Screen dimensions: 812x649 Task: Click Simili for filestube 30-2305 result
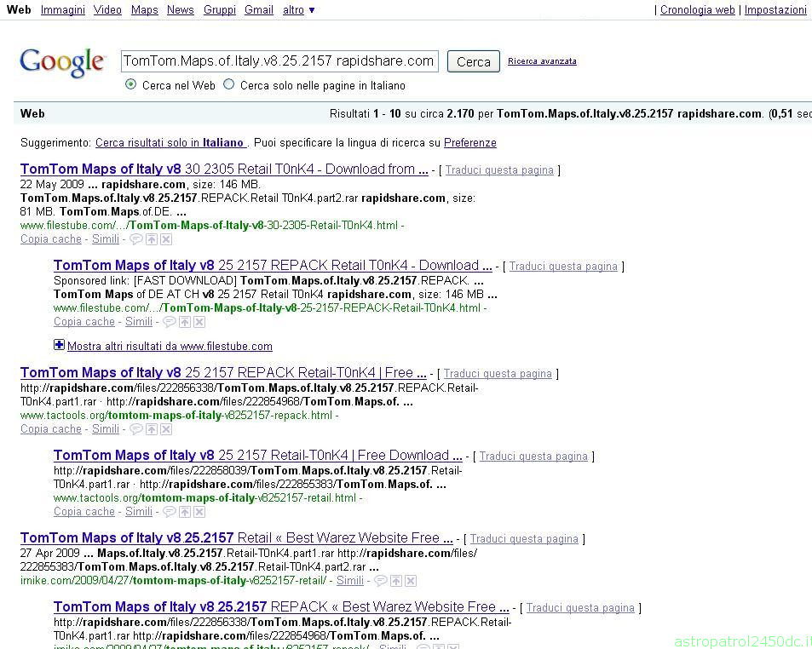coord(106,239)
